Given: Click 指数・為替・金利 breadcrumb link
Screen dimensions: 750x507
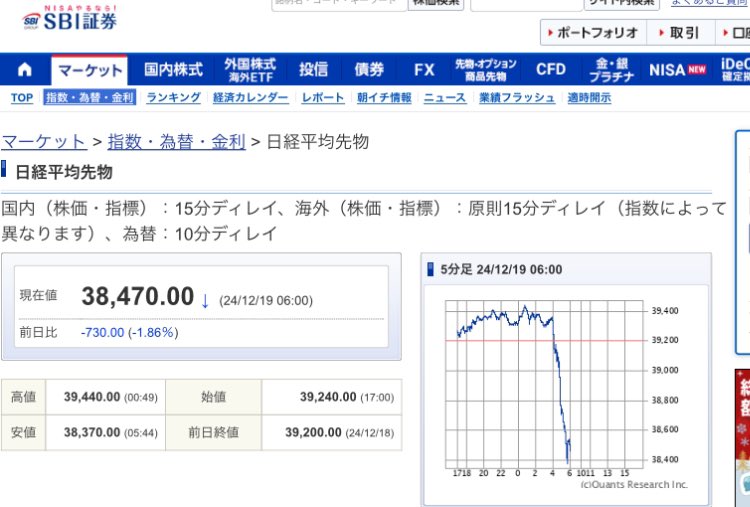Looking at the screenshot, I should [176, 142].
